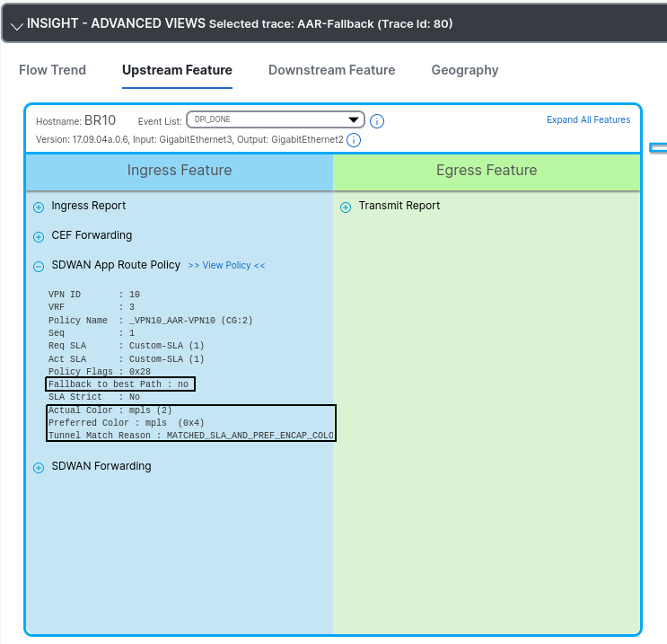Image resolution: width=667 pixels, height=644 pixels.
Task: Switch to the Flow Trend tab
Action: point(52,70)
